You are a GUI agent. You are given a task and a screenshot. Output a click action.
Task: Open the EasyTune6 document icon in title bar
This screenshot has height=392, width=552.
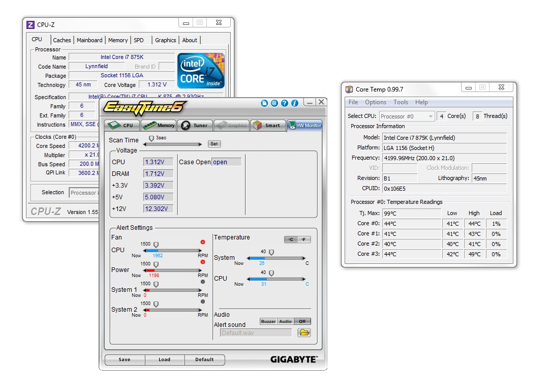264,103
